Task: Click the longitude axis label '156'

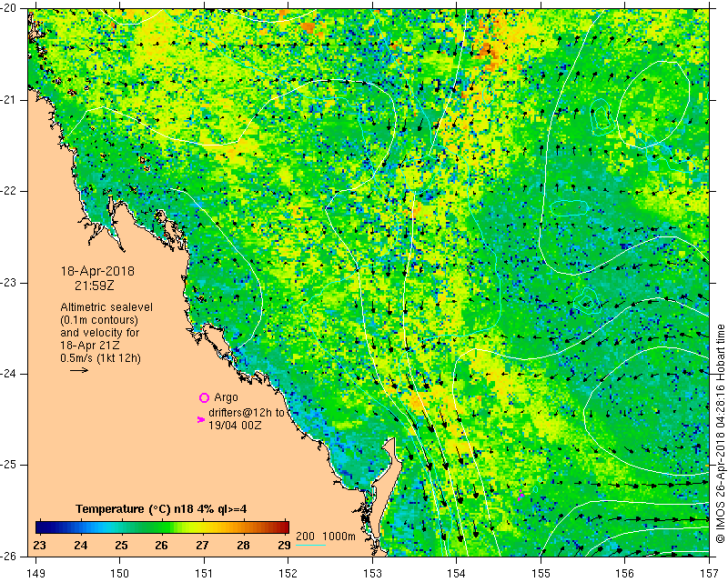Action: (x=625, y=574)
